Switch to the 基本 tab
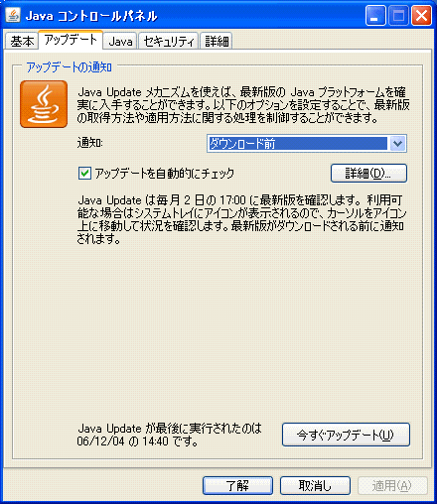 click(22, 42)
